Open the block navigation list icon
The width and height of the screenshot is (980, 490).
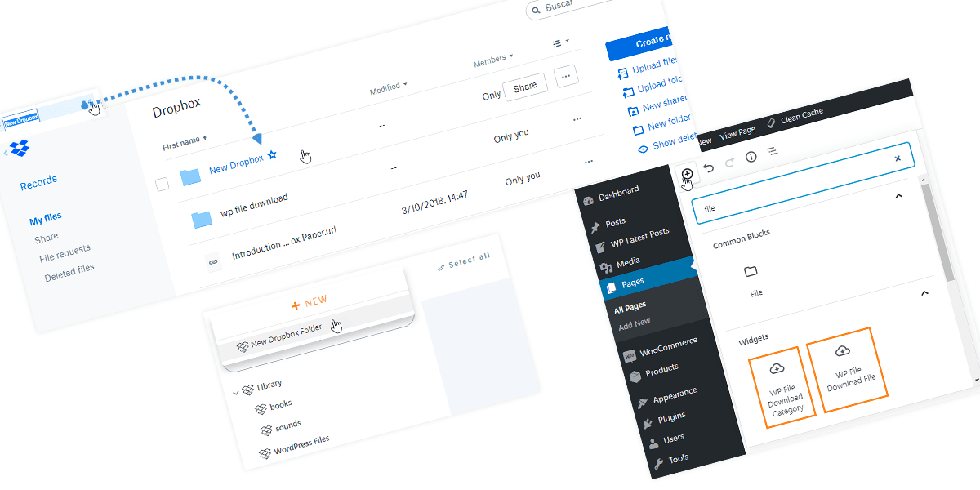(772, 151)
